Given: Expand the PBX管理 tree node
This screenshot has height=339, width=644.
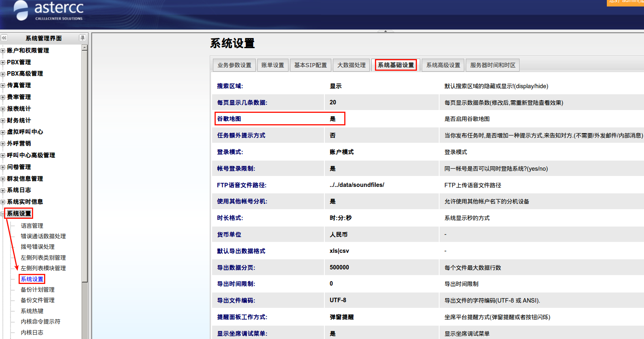Looking at the screenshot, I should pyautogui.click(x=3, y=63).
